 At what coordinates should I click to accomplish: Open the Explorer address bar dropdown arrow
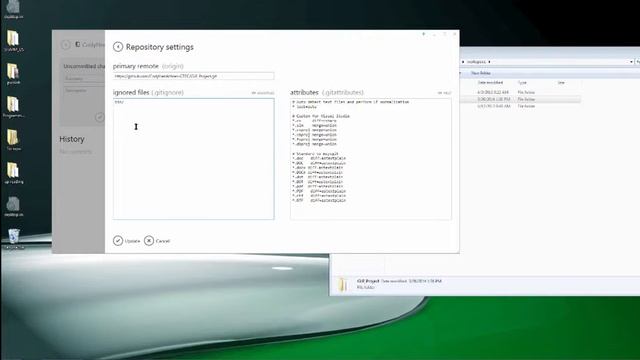631,62
